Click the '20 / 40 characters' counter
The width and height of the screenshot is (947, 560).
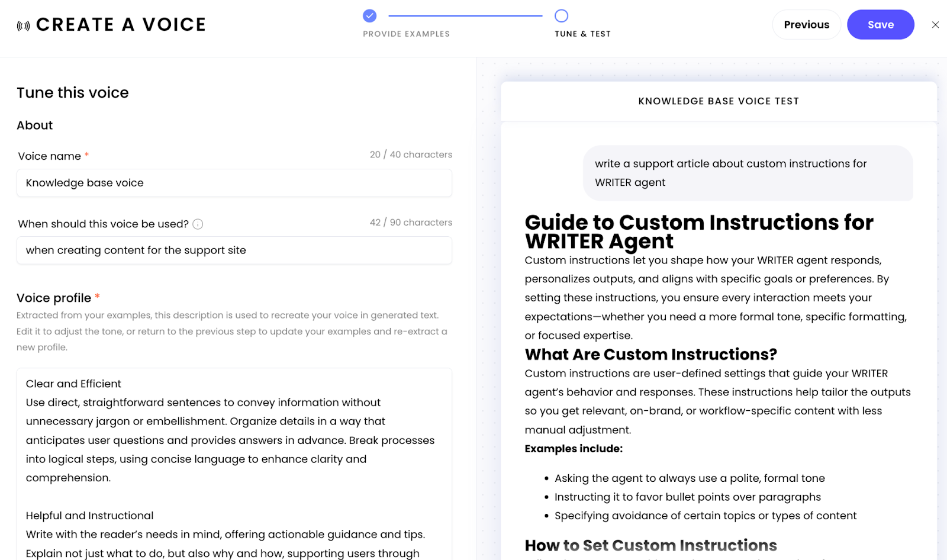click(411, 155)
